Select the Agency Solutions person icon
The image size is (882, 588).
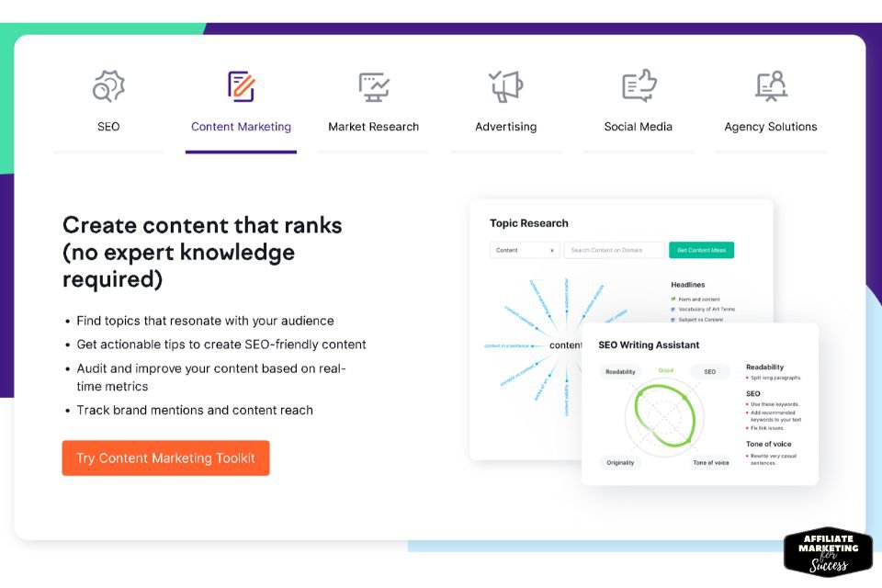click(771, 86)
